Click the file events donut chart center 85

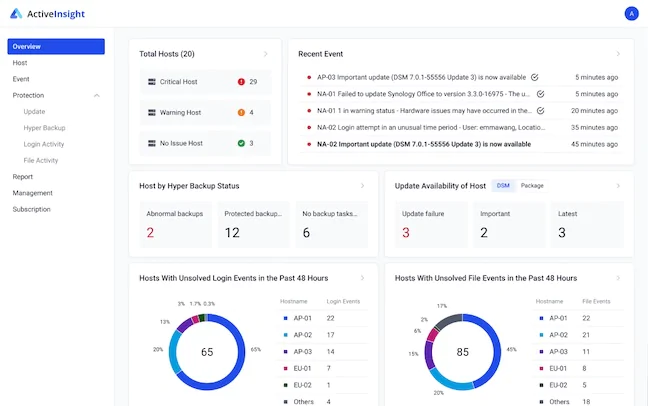pos(462,352)
